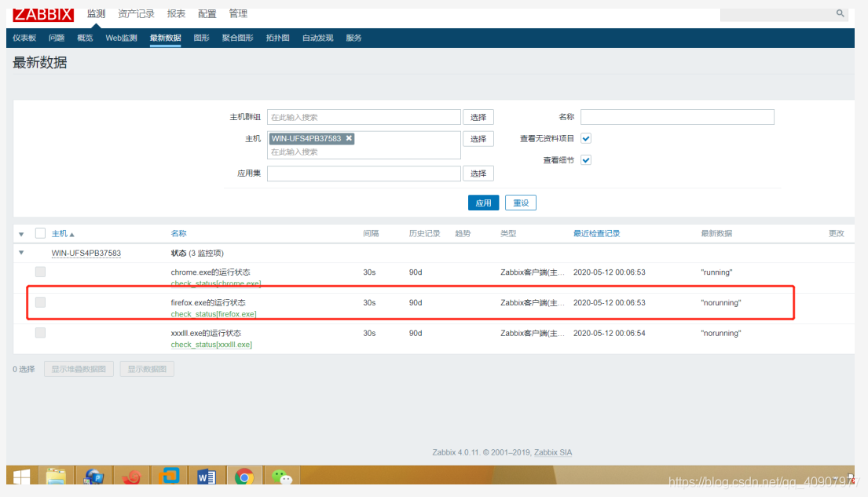Open File Explorer from the taskbar
The height and width of the screenshot is (497, 868).
56,477
